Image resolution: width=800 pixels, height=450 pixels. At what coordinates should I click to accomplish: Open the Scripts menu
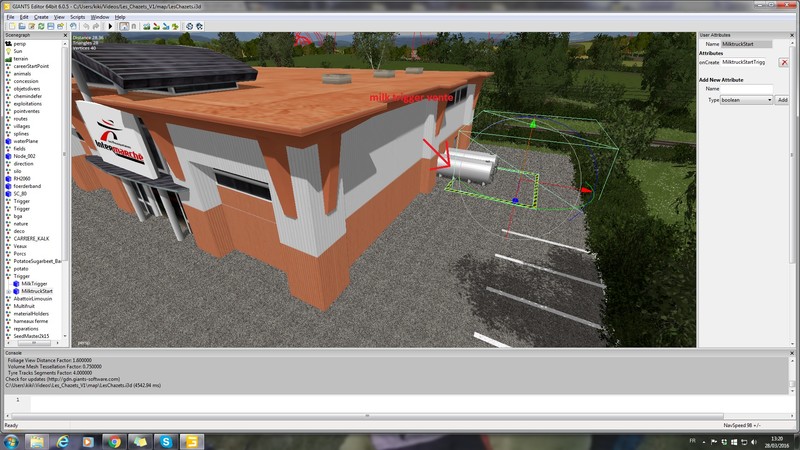77,17
